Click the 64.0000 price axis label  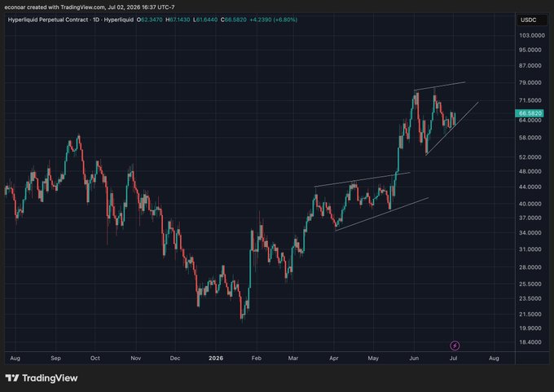(530, 120)
